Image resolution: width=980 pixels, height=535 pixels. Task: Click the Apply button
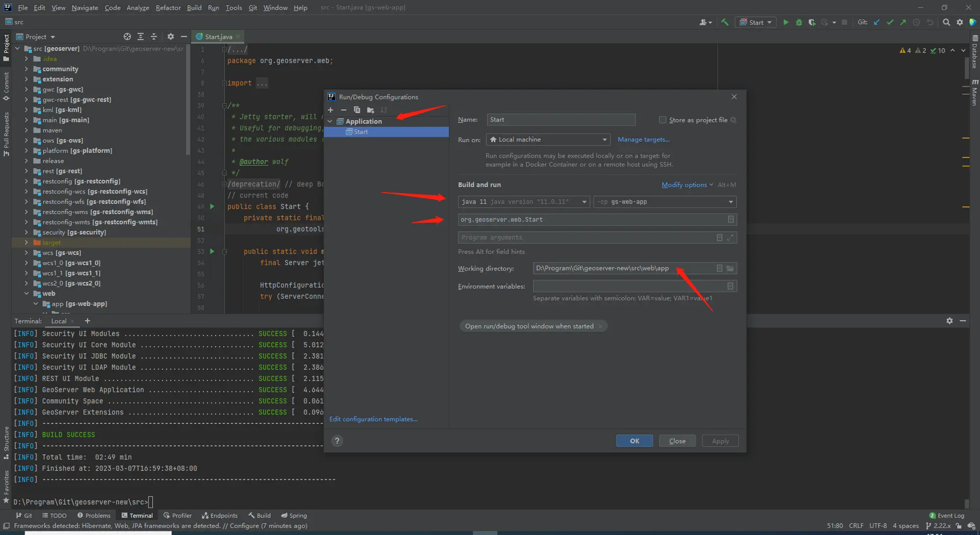[x=720, y=441]
